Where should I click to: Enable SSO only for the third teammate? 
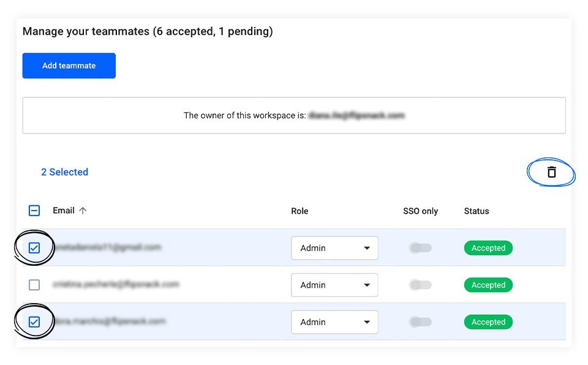pos(420,322)
